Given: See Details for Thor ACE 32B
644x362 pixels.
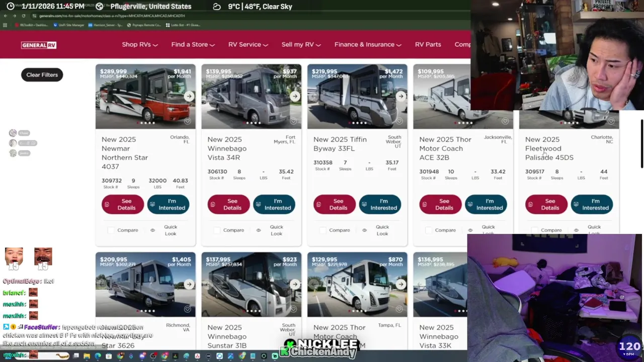Looking at the screenshot, I should [440, 204].
